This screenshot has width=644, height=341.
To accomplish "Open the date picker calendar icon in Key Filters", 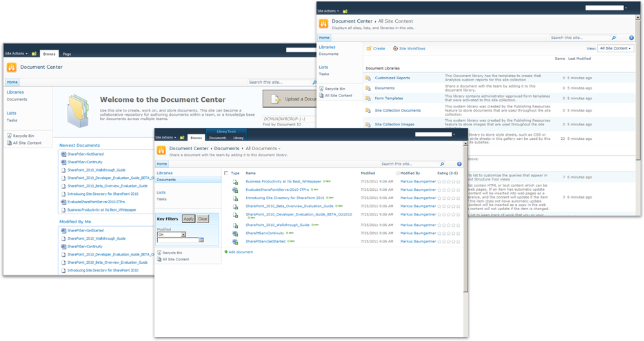I will pos(201,240).
